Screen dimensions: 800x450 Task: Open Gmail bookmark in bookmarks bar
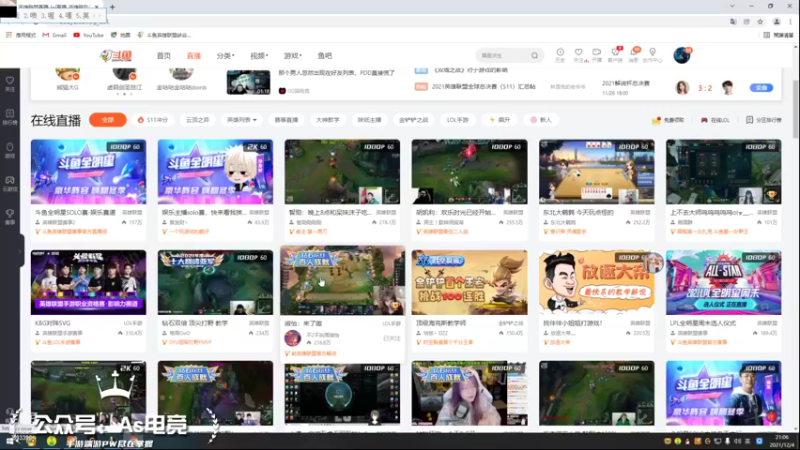click(54, 35)
